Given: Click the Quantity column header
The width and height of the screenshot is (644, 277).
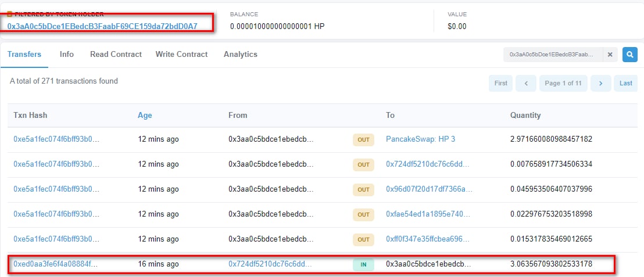Looking at the screenshot, I should click(525, 116).
